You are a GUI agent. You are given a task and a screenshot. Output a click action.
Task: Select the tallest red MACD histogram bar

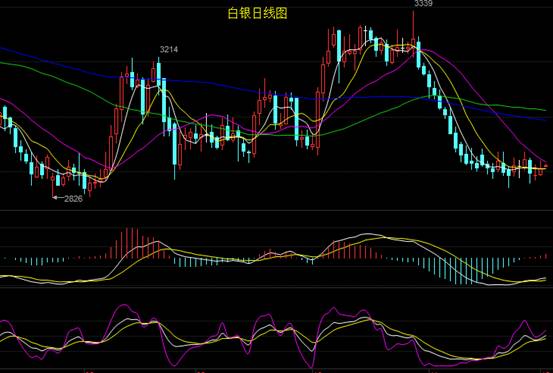point(127,243)
